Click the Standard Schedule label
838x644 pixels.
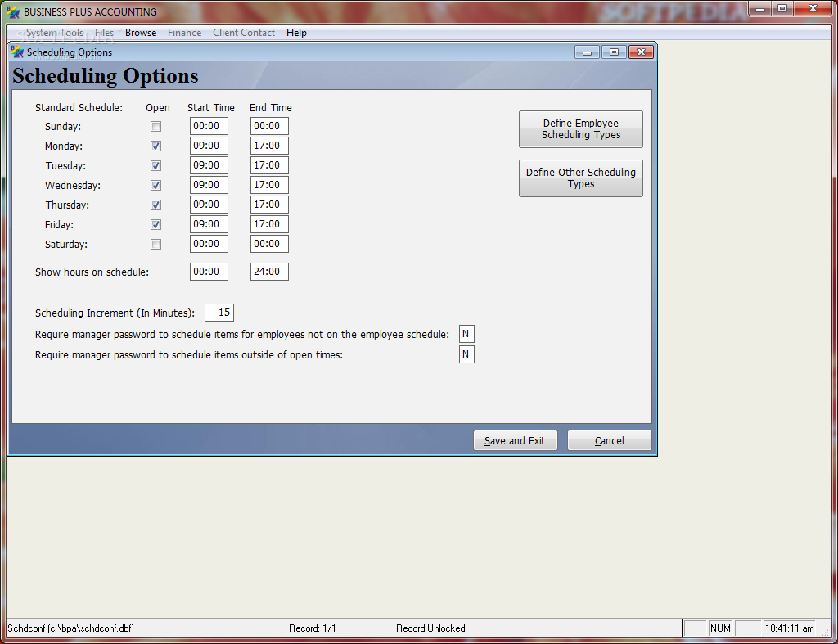[x=79, y=108]
